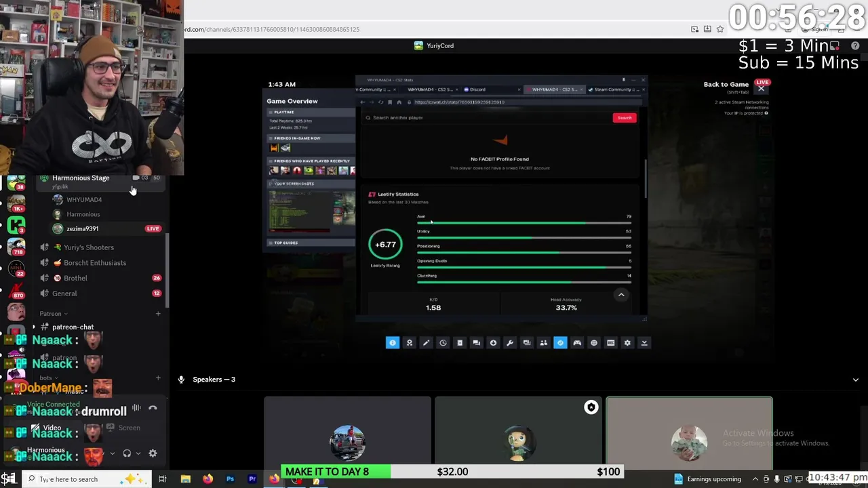Collapse overlay toolbar with the down arrow icon
Image resolution: width=868 pixels, height=488 pixels.
644,343
